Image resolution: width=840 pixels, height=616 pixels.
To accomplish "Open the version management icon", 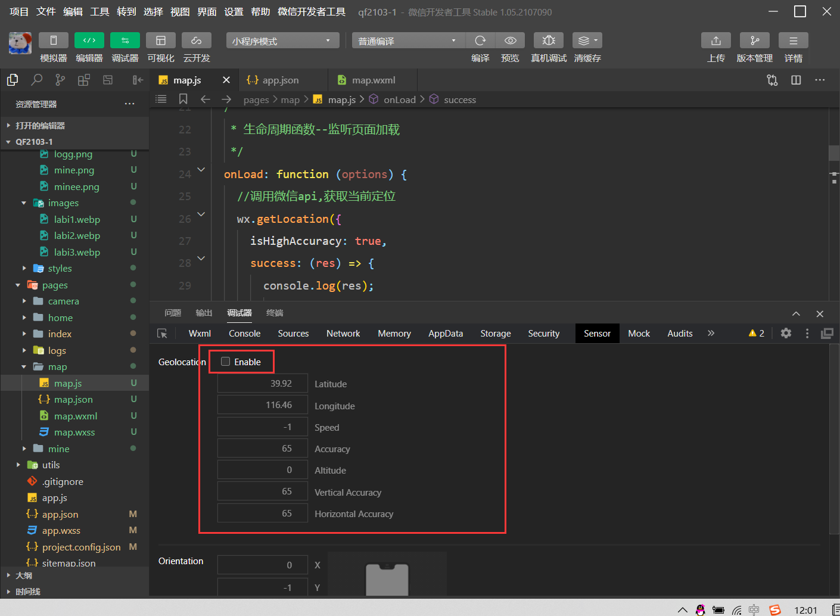I will coord(755,41).
